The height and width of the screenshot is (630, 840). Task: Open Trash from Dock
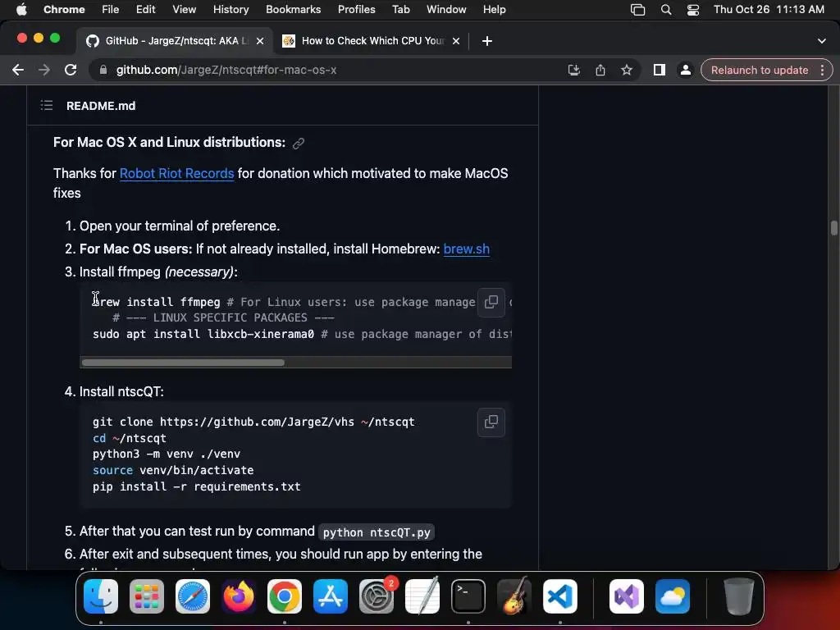tap(739, 596)
